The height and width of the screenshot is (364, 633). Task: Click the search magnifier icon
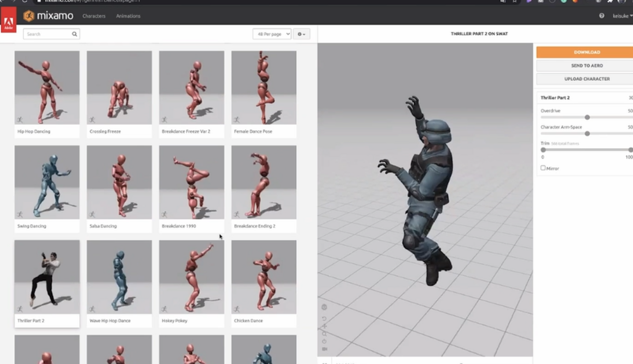pos(74,34)
